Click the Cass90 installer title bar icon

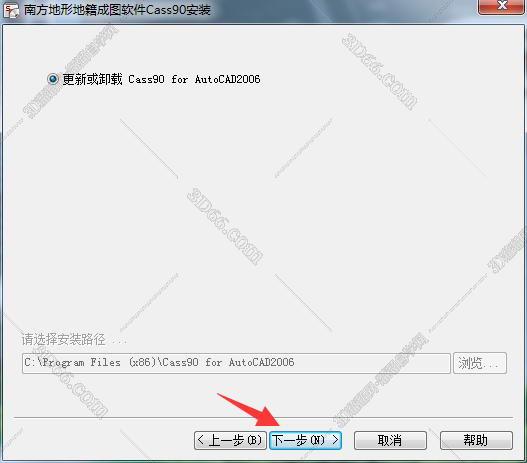11,10
